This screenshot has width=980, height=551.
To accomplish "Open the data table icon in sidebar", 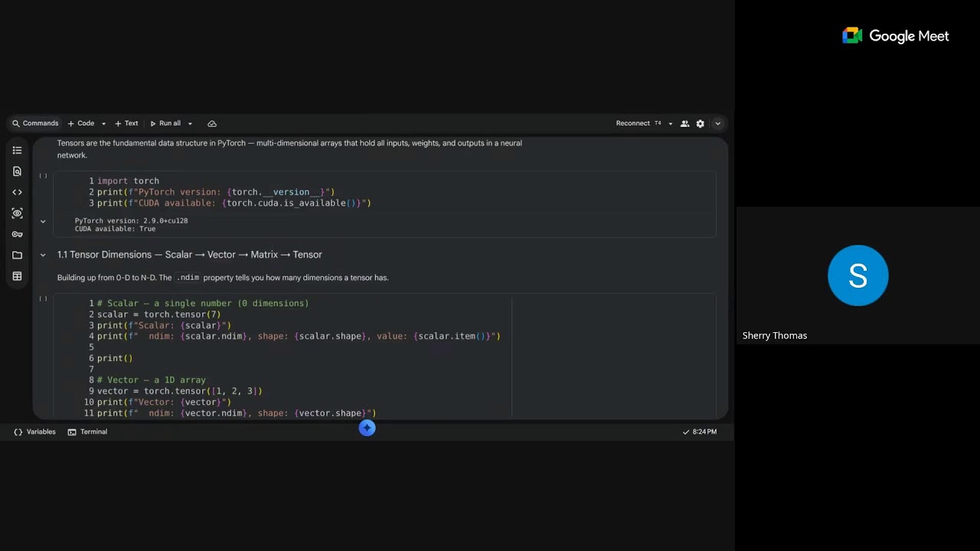I will point(17,276).
